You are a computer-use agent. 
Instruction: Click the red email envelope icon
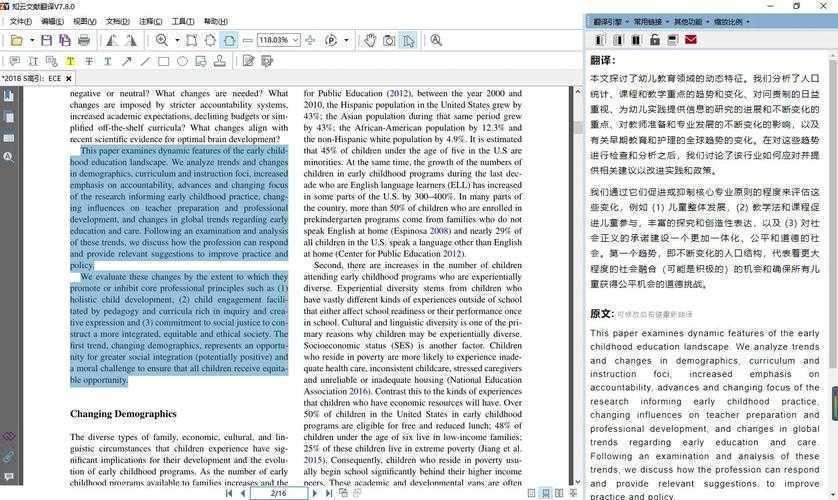pos(690,40)
